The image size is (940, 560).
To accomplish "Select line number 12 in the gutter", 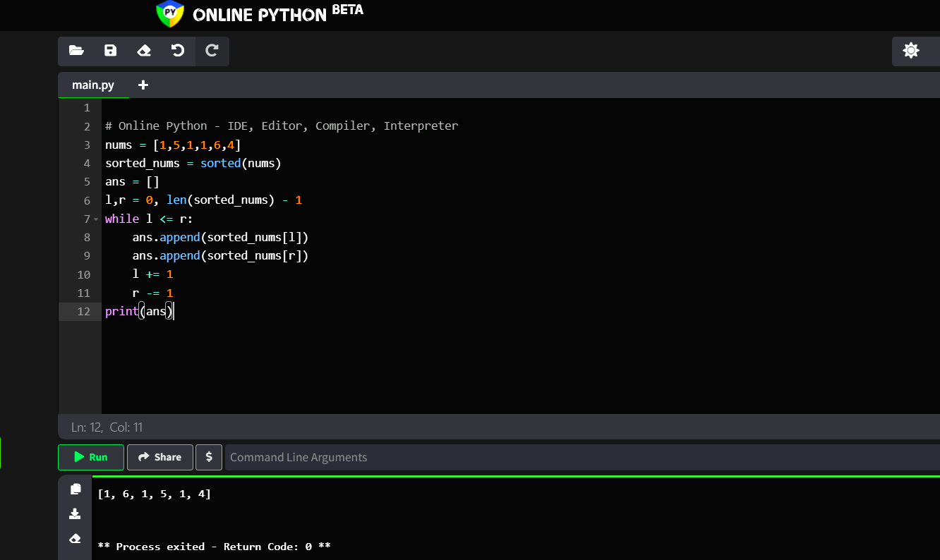I will coord(84,311).
